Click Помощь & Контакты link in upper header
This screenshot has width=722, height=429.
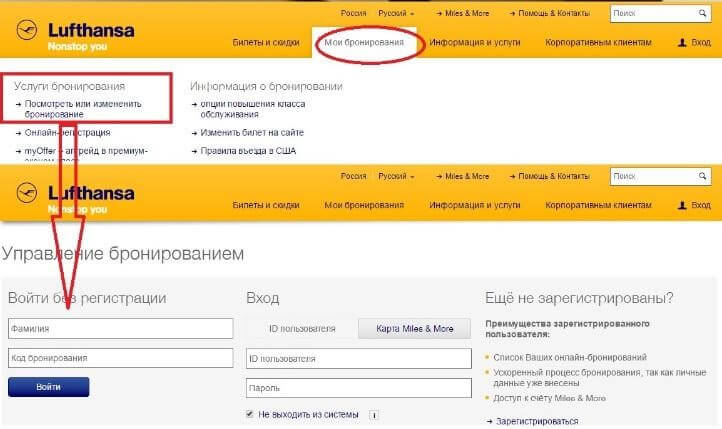[554, 13]
